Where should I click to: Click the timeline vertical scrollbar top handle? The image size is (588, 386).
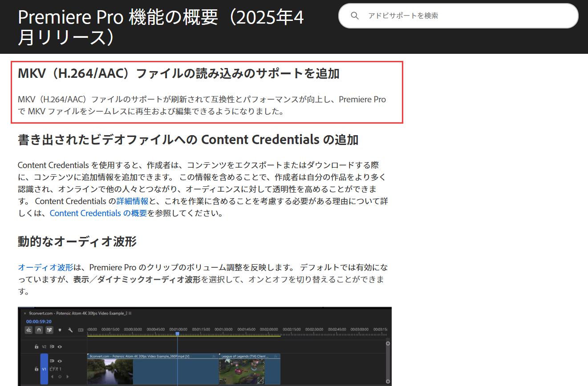pyautogui.click(x=388, y=343)
